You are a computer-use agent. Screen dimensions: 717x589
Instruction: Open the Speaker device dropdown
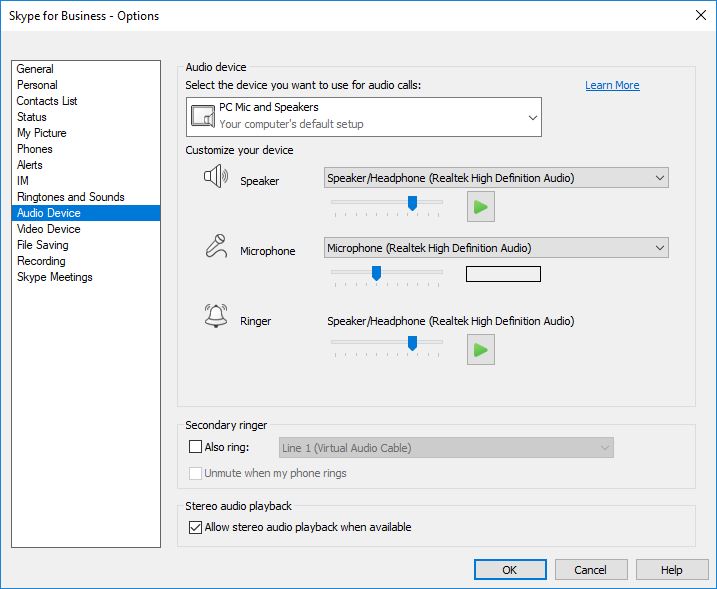(x=496, y=178)
